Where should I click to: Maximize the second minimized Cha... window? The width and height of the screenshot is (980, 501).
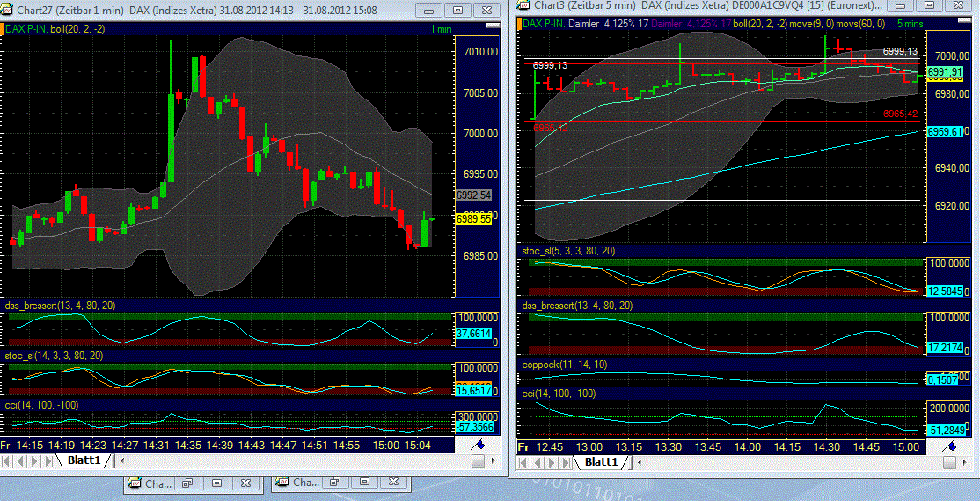coord(363,483)
